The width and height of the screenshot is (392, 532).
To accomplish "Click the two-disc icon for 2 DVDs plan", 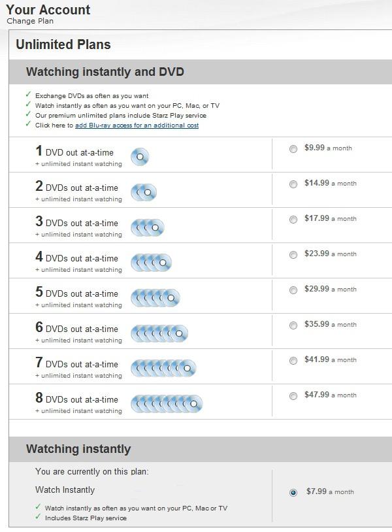I will (144, 192).
